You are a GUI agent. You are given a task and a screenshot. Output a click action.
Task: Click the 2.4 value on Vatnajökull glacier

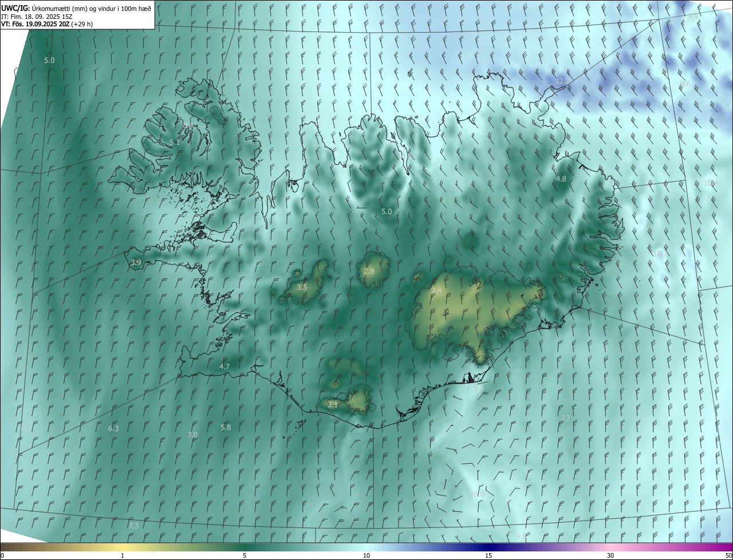[436, 291]
